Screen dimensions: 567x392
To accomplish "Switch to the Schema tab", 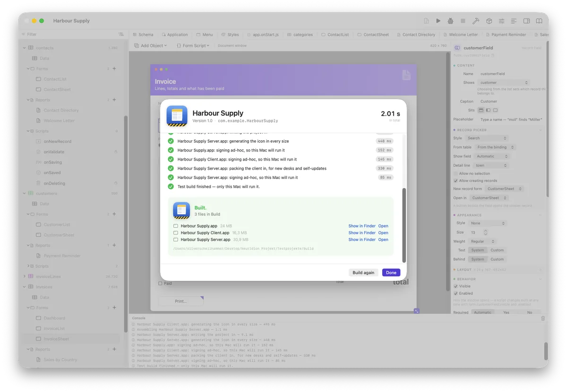I will pyautogui.click(x=143, y=34).
